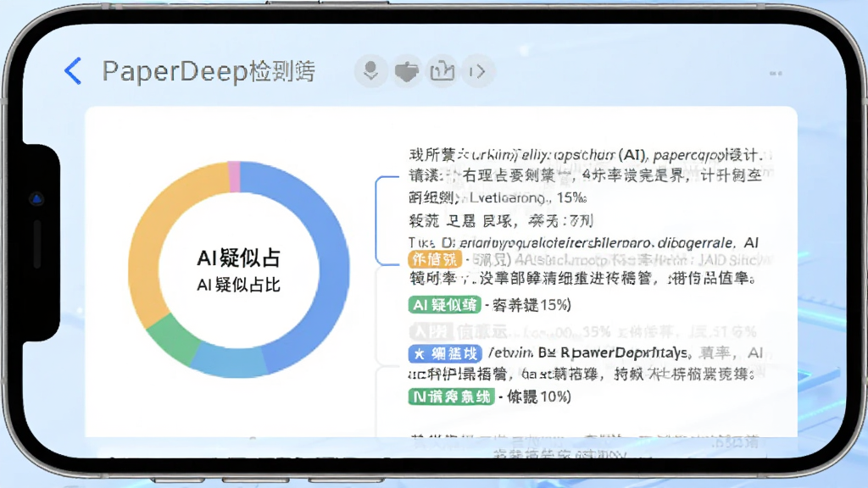Click the greyed-out tag row with 35%
Viewport: 868px width, 488px height.
pyautogui.click(x=583, y=332)
